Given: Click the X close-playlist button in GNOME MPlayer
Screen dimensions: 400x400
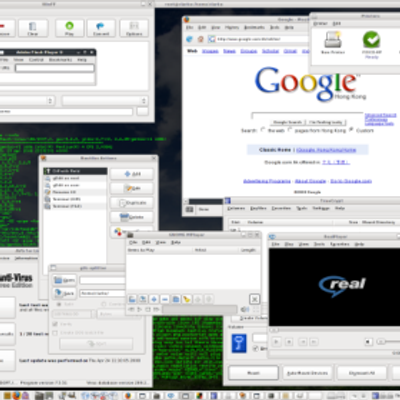Looking at the screenshot, I should pos(254,299).
